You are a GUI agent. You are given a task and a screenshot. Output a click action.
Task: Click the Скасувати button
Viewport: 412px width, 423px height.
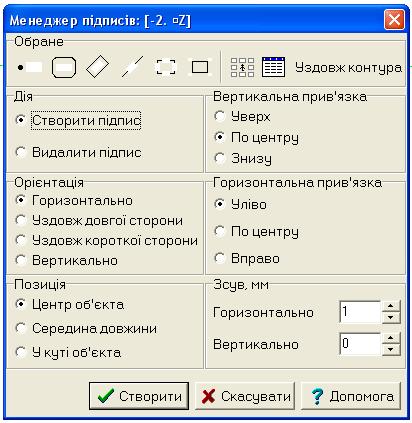(x=245, y=396)
